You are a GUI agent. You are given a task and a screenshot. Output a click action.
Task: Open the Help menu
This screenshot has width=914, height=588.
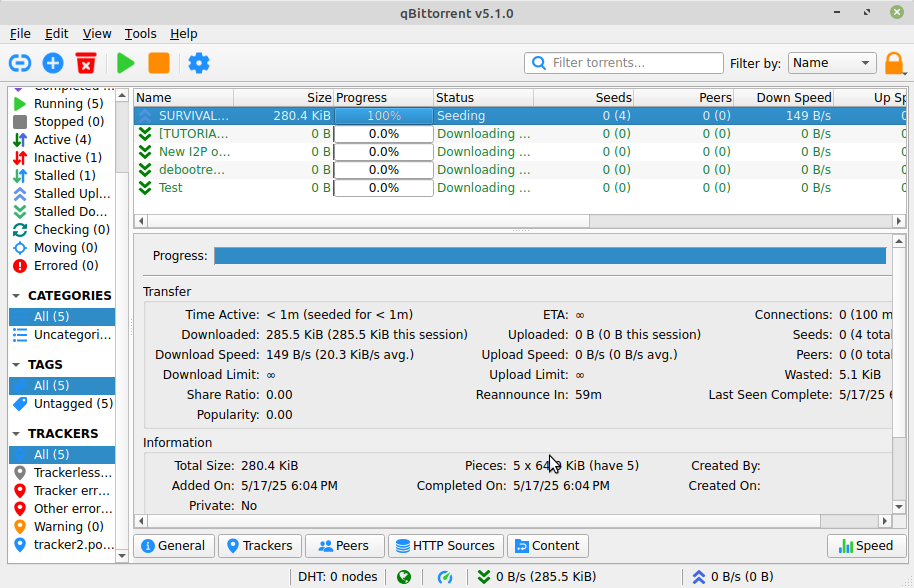pos(184,34)
